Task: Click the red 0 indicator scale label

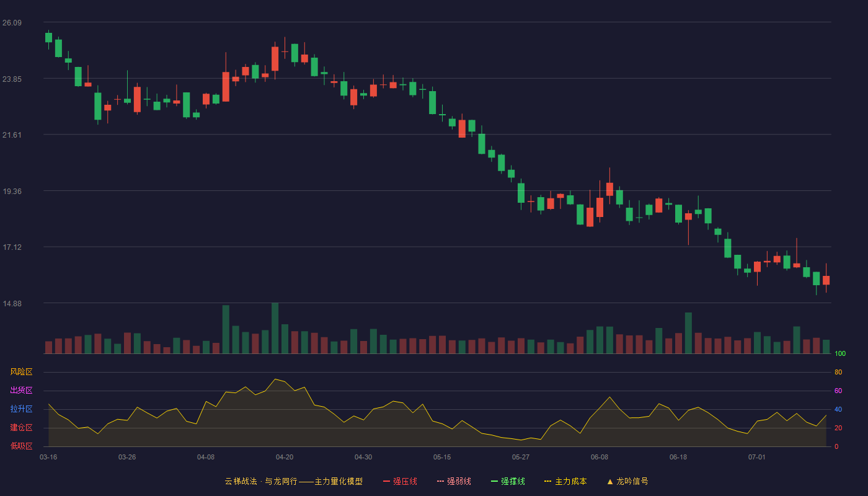Action: (836, 446)
